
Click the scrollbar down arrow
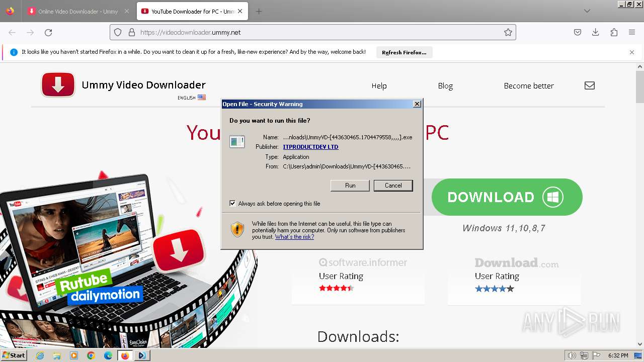(640, 344)
